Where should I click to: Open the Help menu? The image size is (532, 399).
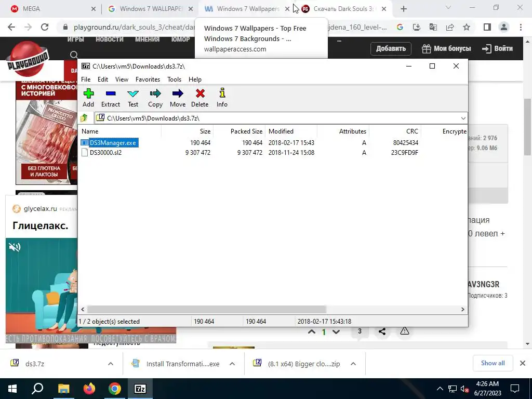pyautogui.click(x=195, y=79)
